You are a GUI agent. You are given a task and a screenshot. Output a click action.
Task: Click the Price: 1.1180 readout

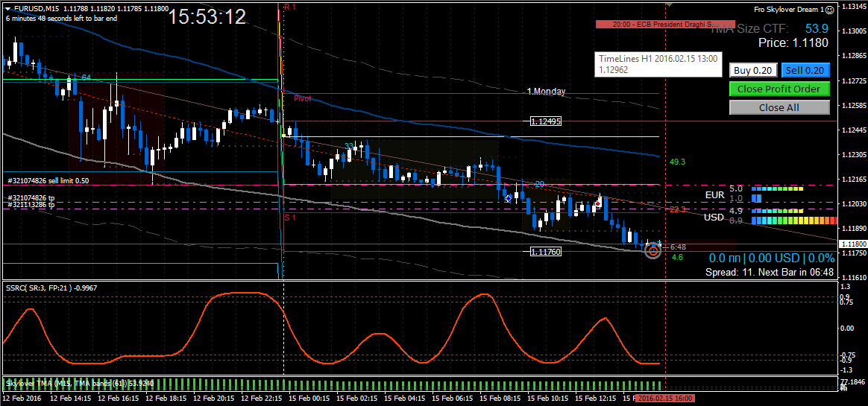coord(793,42)
